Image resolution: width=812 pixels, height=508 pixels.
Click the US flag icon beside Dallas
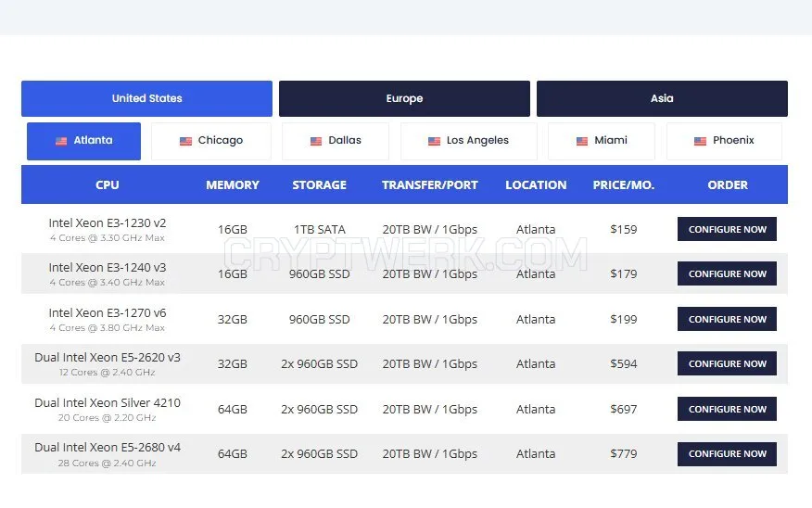pos(316,141)
